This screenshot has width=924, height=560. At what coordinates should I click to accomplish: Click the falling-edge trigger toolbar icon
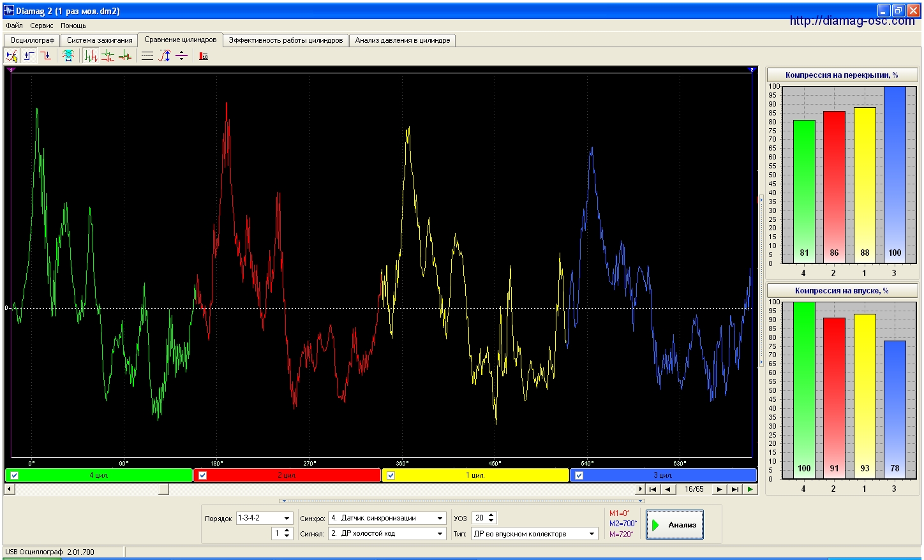pyautogui.click(x=46, y=56)
